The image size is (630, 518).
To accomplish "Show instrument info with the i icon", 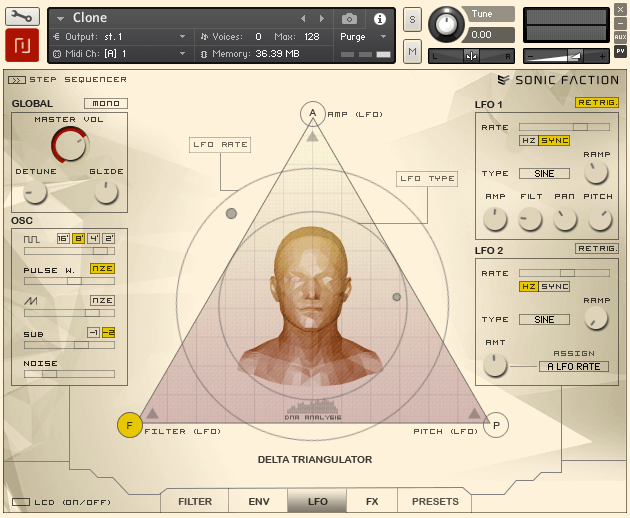I will click(x=380, y=19).
